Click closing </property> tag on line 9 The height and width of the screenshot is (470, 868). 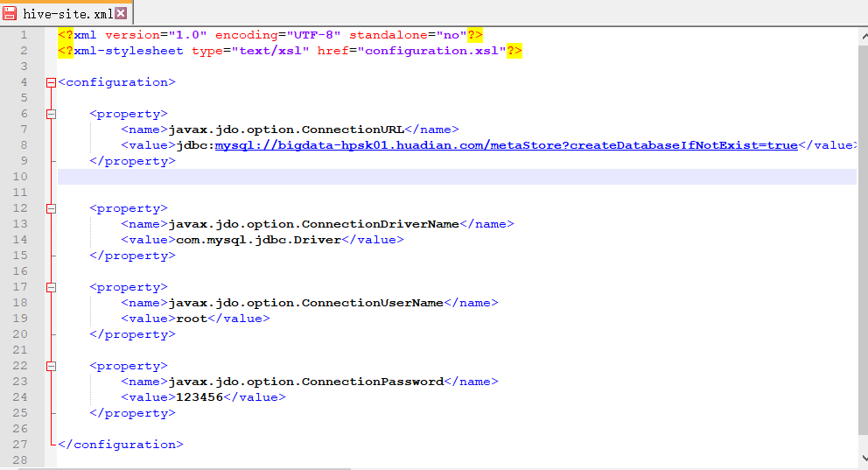133,161
